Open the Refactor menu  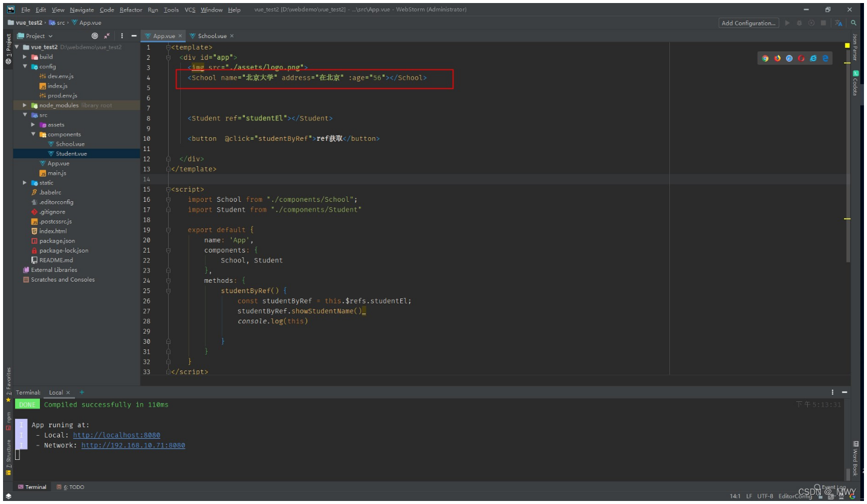131,10
